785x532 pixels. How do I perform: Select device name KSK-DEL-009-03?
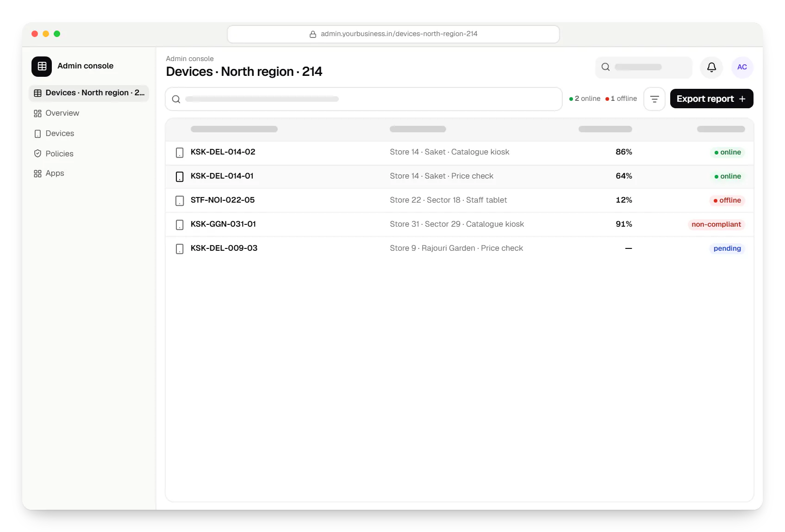(x=224, y=248)
